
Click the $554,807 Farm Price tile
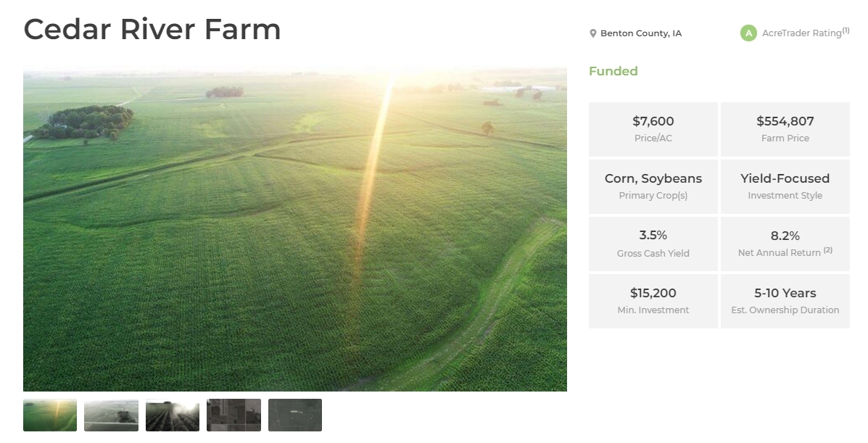click(x=785, y=129)
